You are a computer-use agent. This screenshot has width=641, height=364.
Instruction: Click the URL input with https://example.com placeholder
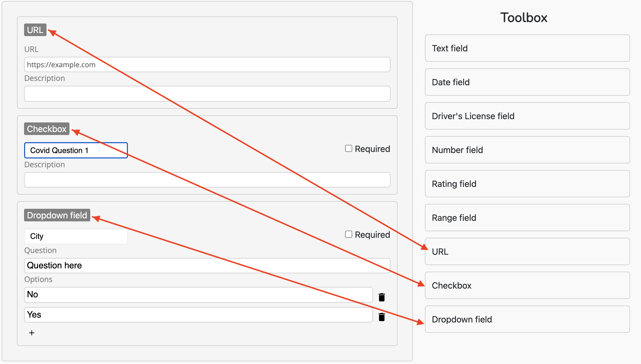click(207, 65)
